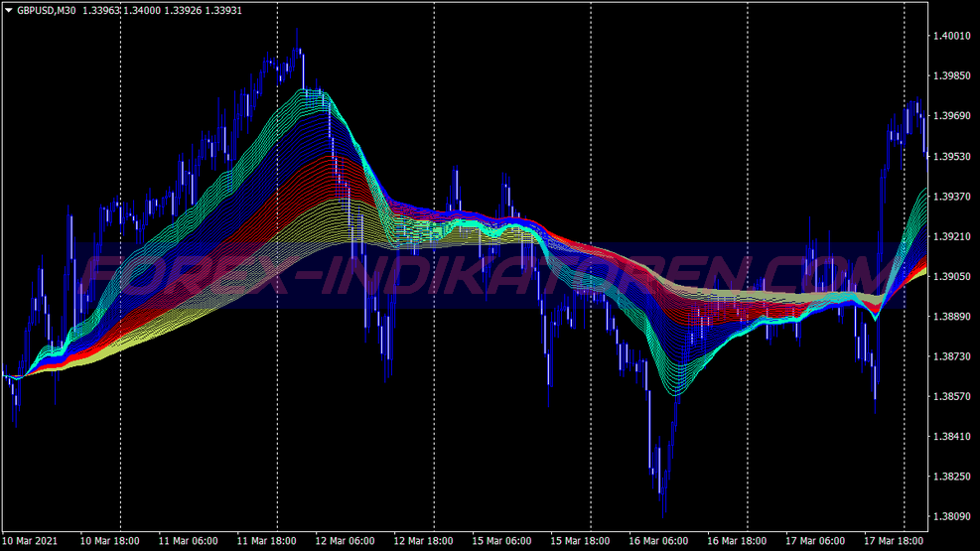Select the 15 Mar 06:00 time label
This screenshot has height=551, width=980.
coord(501,541)
